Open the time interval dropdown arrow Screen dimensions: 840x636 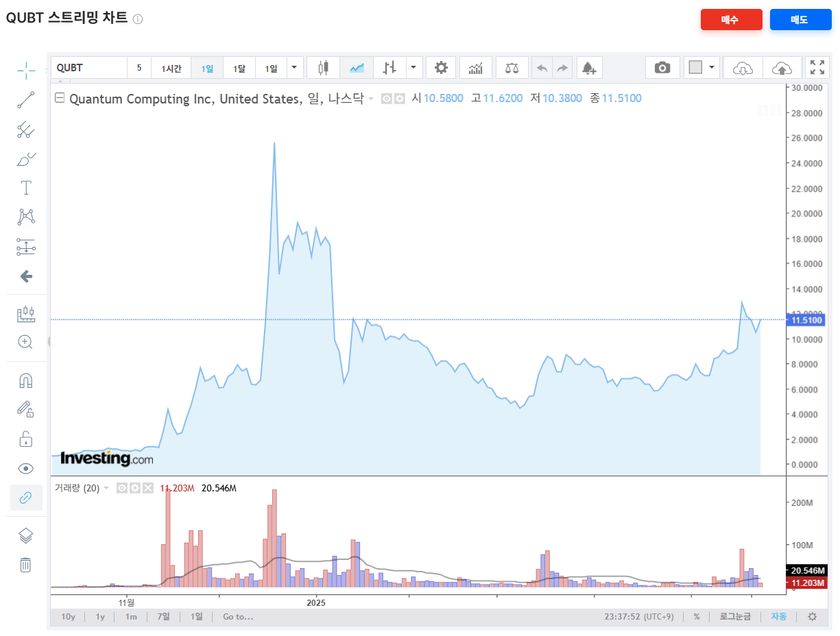295,68
